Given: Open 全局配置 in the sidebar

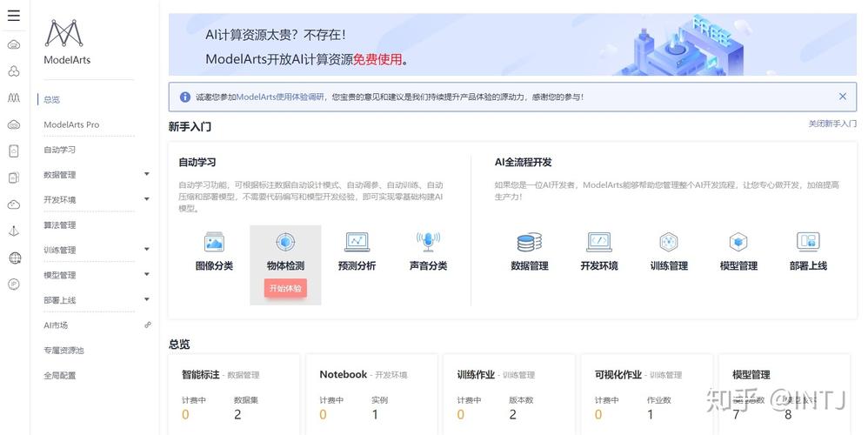Looking at the screenshot, I should pyautogui.click(x=60, y=375).
